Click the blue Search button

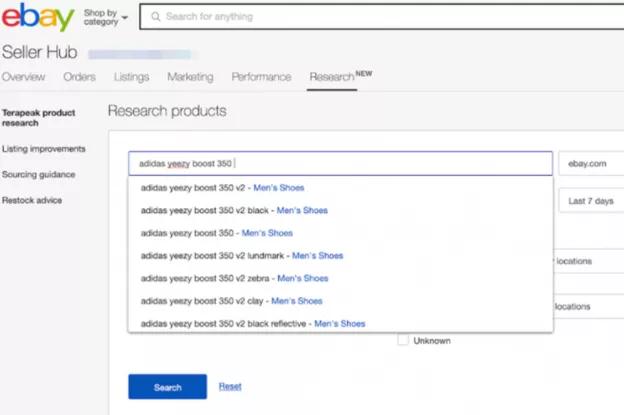coord(168,387)
